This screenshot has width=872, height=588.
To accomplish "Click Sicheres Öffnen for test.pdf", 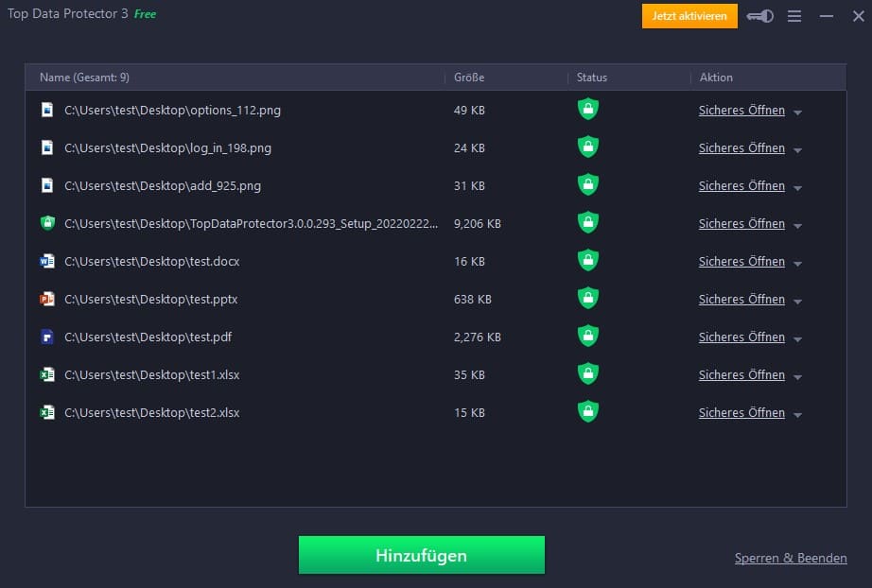I will (741, 337).
